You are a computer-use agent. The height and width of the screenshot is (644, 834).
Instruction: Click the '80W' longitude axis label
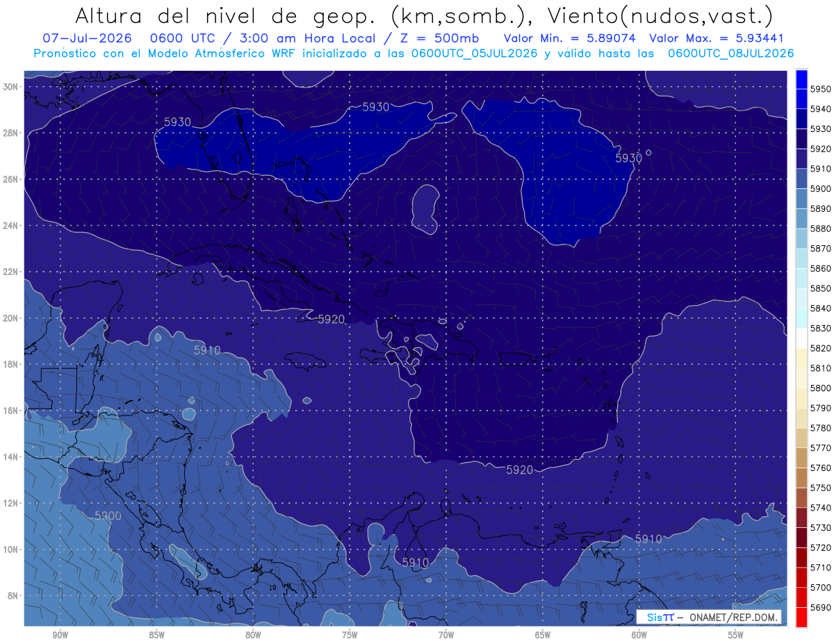(x=253, y=635)
